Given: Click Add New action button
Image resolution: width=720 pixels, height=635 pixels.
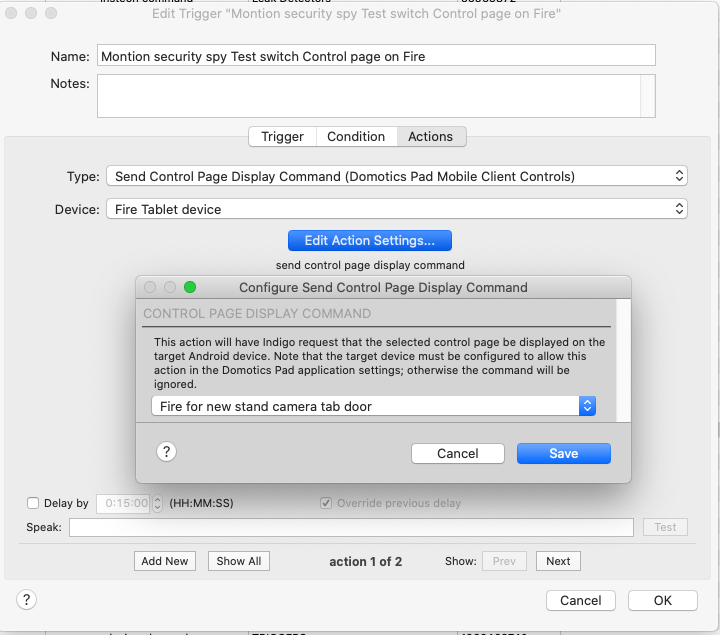Looking at the screenshot, I should (x=165, y=561).
